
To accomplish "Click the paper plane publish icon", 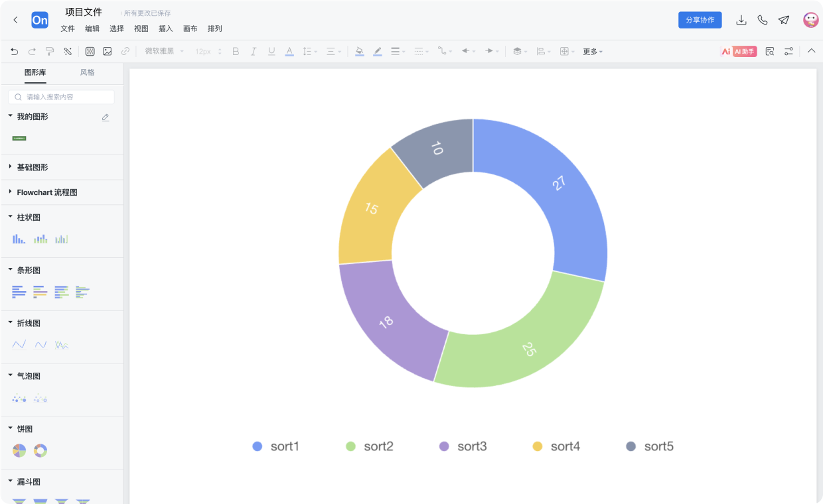I will coord(784,20).
